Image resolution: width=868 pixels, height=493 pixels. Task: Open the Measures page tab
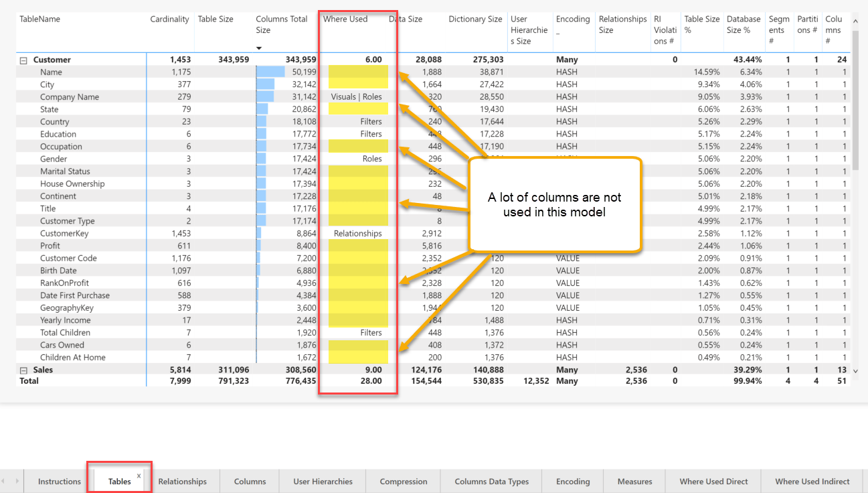pyautogui.click(x=634, y=481)
